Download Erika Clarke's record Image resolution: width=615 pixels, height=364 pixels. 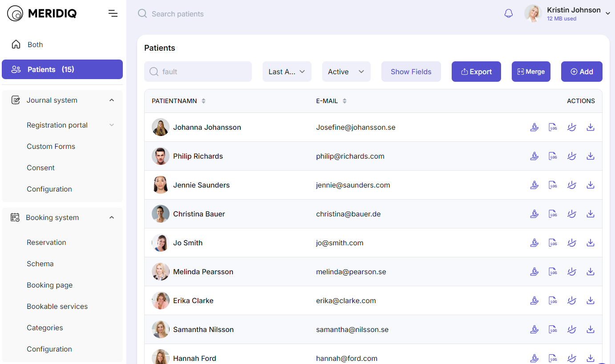[591, 300]
